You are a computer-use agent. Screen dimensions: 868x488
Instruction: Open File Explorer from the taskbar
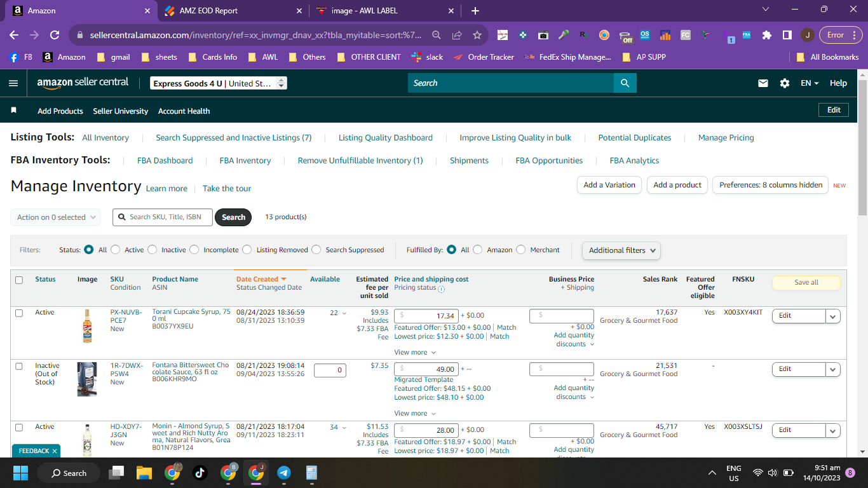click(x=144, y=473)
